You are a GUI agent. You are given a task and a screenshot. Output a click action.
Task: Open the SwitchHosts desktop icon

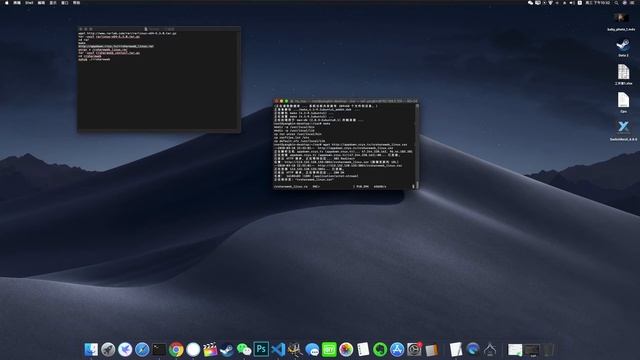click(623, 131)
